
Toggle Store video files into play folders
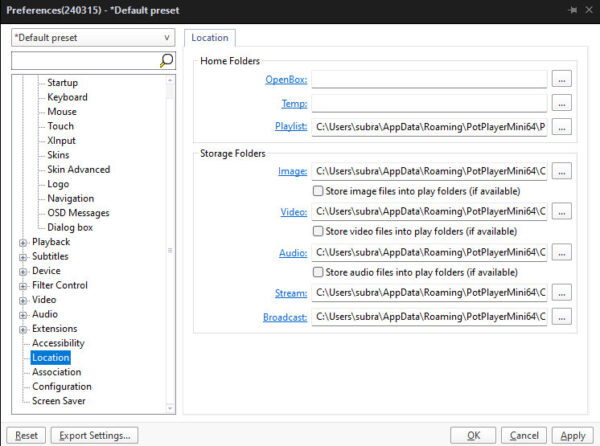pos(318,231)
